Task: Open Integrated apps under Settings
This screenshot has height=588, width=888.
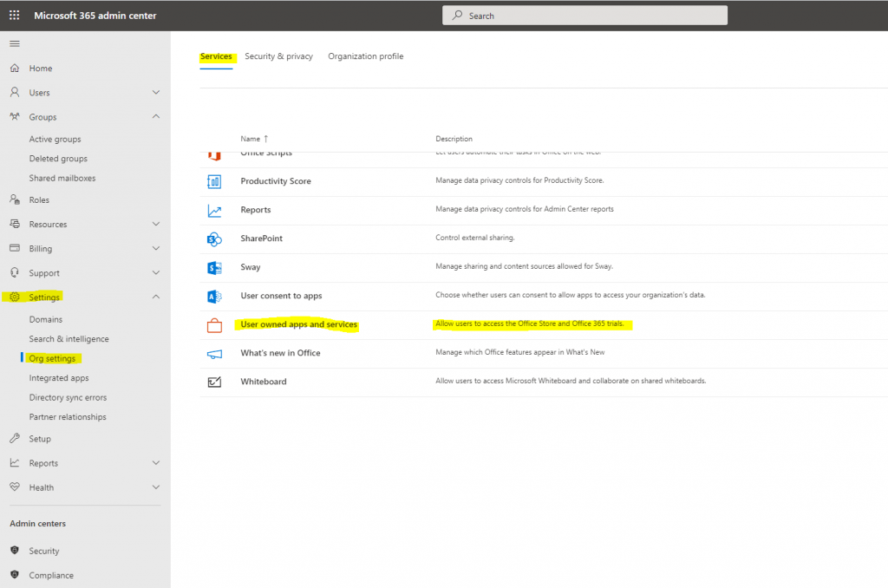Action: [59, 378]
